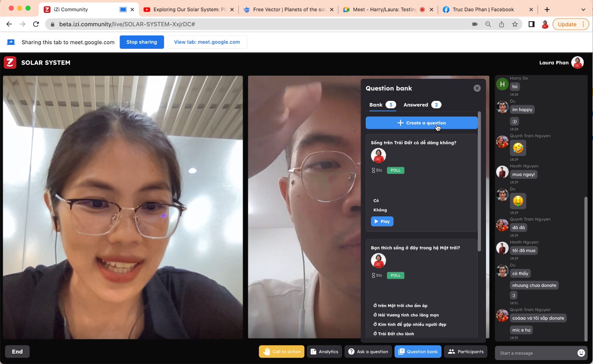Viewport: 593px width, 364px height.
Task: Click author avatar on second question card
Action: 378,261
